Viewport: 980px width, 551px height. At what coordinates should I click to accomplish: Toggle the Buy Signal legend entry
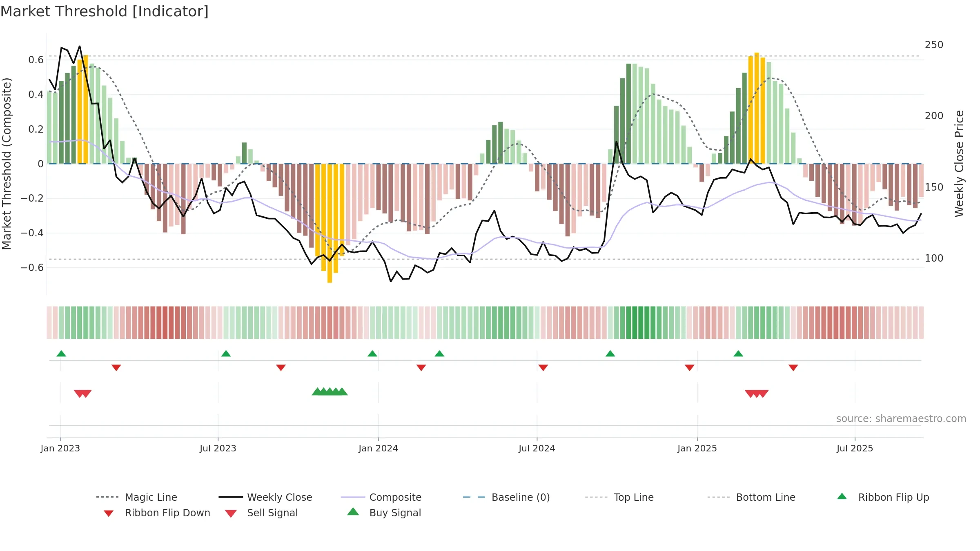[x=384, y=513]
